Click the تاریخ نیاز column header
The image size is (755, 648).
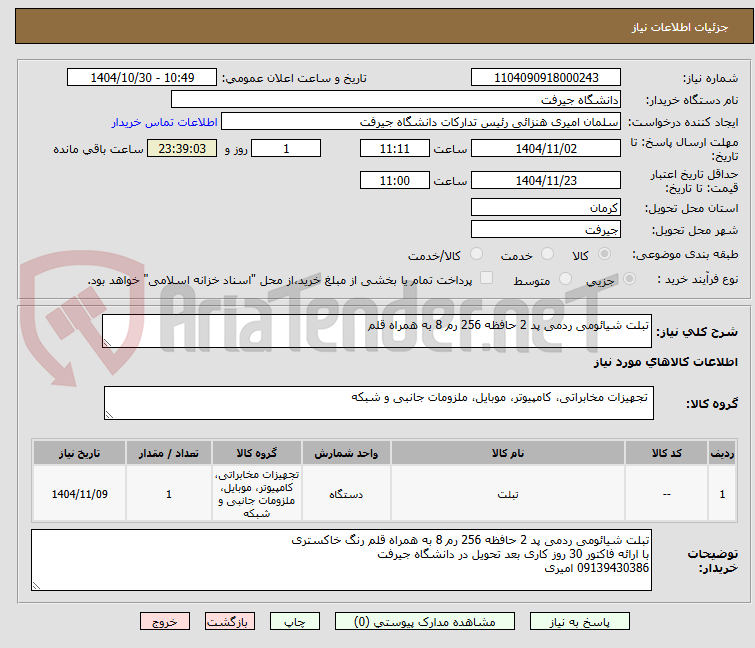79,453
